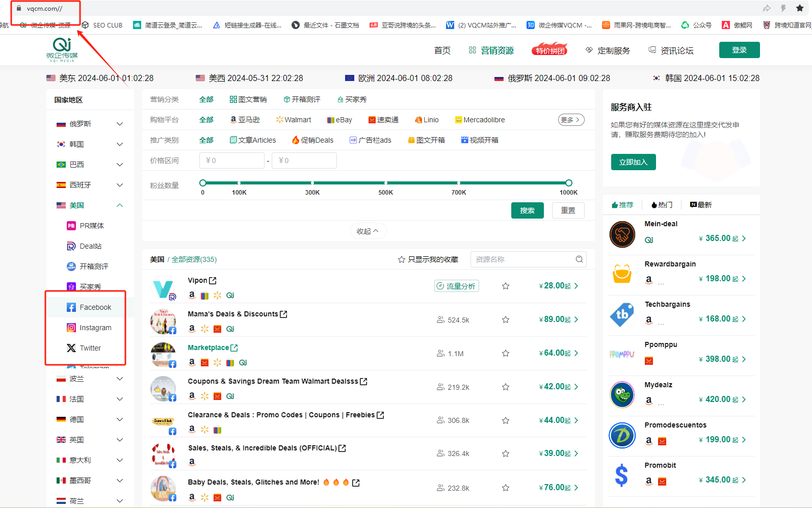This screenshot has width=812, height=508.
Task: Bookmark this page with the star icon
Action: 800,8
